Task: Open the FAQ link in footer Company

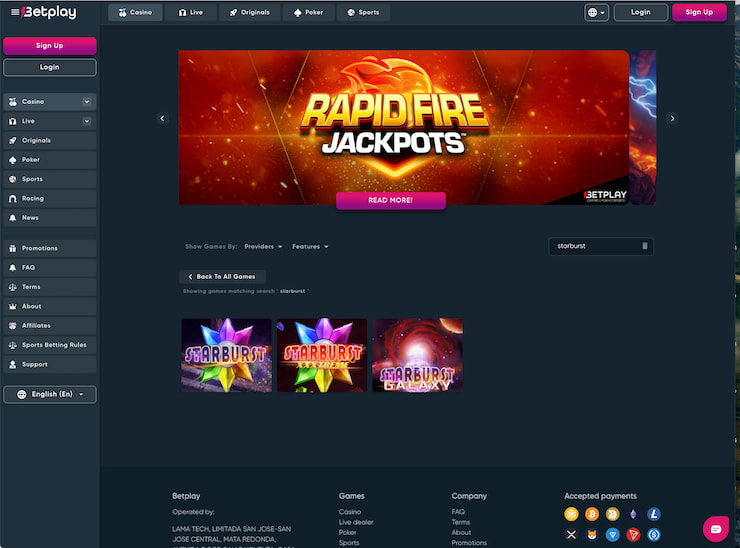Action: [x=458, y=512]
